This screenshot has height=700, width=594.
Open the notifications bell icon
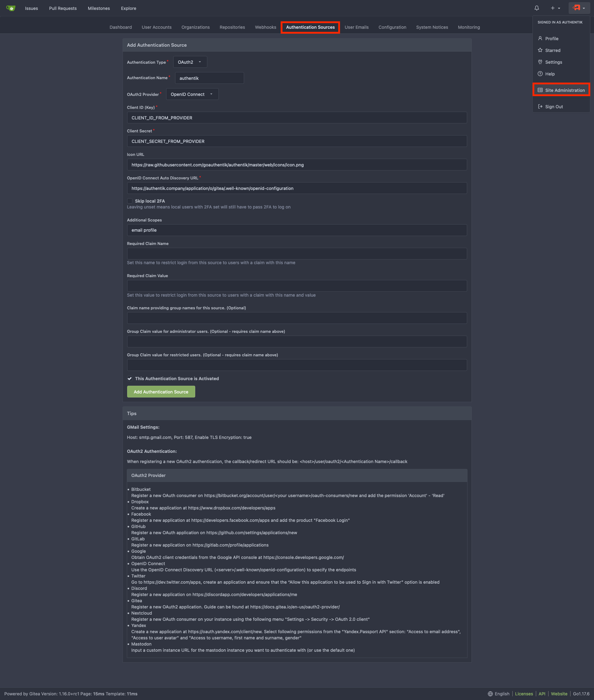pos(536,8)
